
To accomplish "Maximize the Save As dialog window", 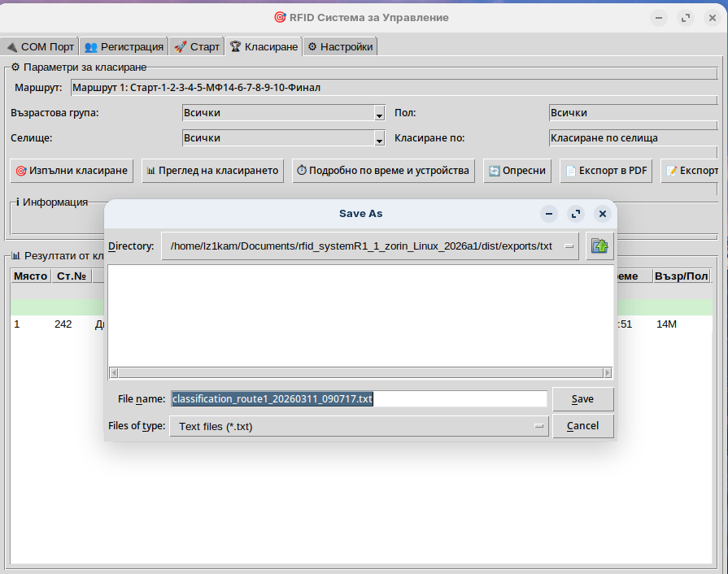I will point(576,214).
